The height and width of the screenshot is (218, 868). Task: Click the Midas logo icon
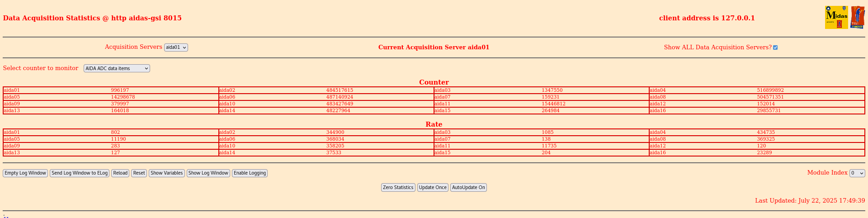click(x=836, y=18)
